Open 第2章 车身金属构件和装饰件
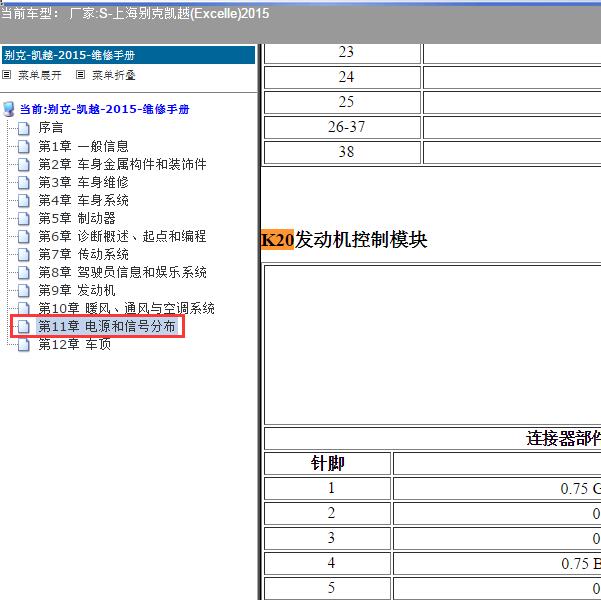601x600 pixels. click(x=122, y=164)
